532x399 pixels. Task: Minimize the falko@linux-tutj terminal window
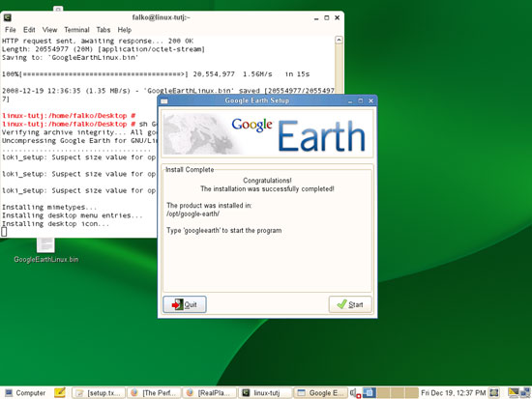316,18
